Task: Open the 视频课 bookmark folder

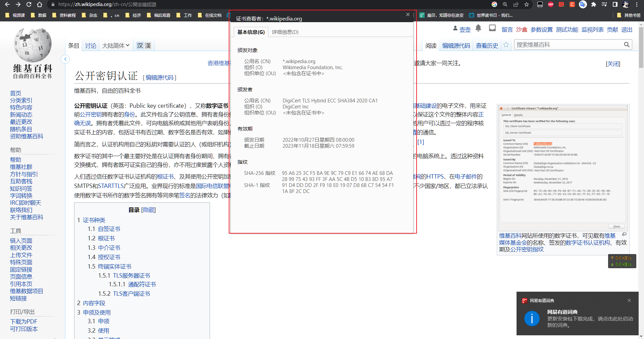Action: [15, 15]
